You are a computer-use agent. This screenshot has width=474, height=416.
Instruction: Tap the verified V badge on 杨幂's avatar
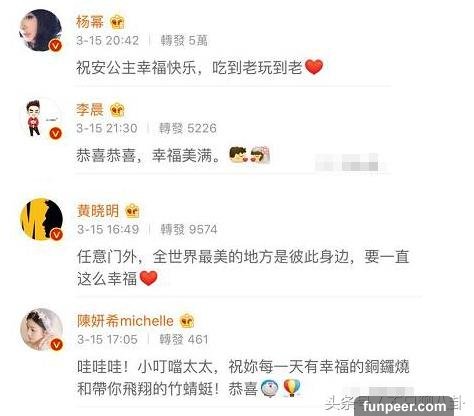tap(56, 45)
